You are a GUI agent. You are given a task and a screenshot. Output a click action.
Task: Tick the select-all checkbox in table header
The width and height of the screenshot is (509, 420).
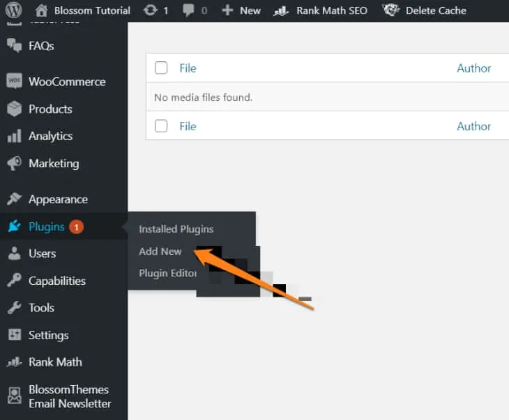(x=161, y=68)
